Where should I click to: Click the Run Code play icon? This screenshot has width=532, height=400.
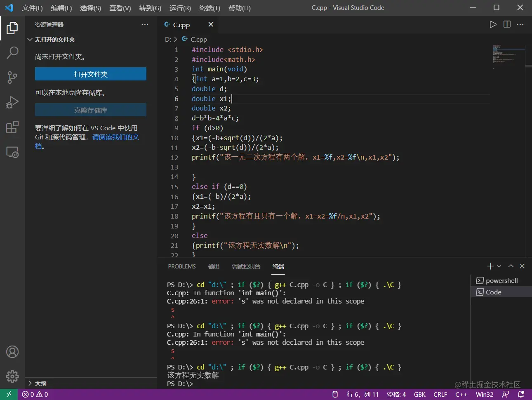[x=493, y=24]
